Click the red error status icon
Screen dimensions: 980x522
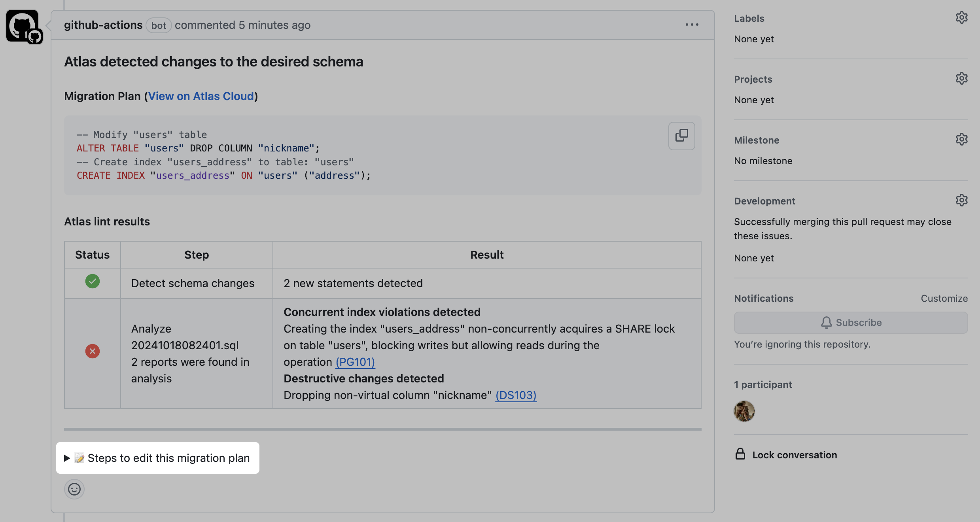point(92,351)
